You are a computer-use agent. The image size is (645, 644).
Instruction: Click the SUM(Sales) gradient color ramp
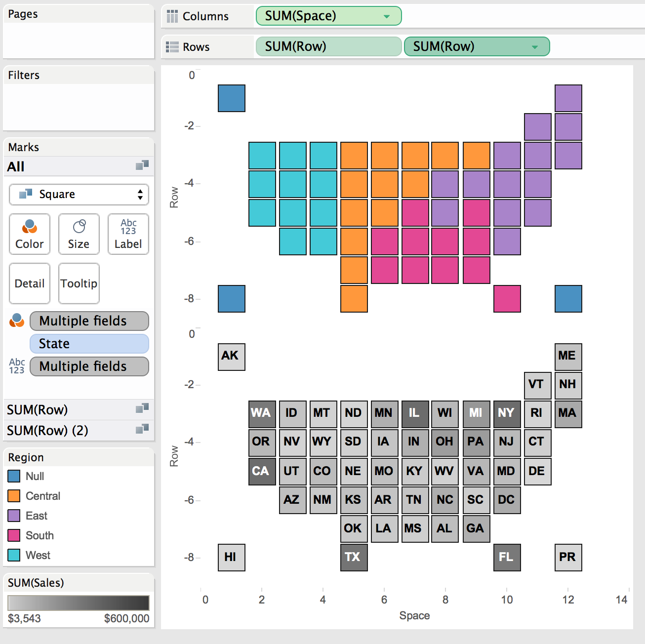79,603
